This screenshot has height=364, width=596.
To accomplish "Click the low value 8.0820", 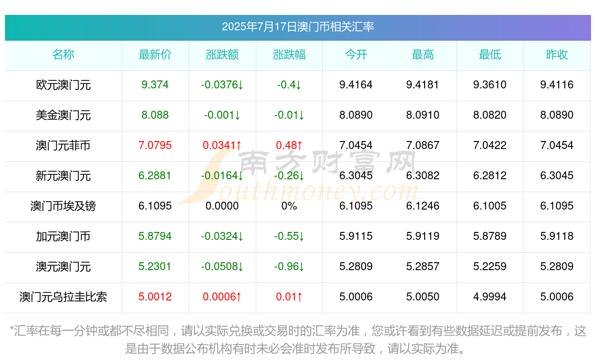I will (490, 115).
